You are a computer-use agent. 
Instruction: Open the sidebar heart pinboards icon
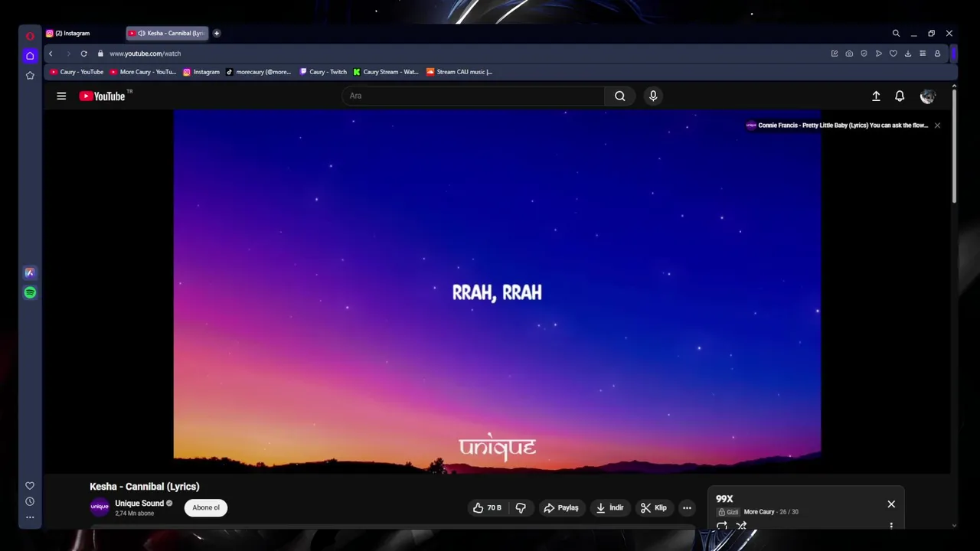pos(30,485)
